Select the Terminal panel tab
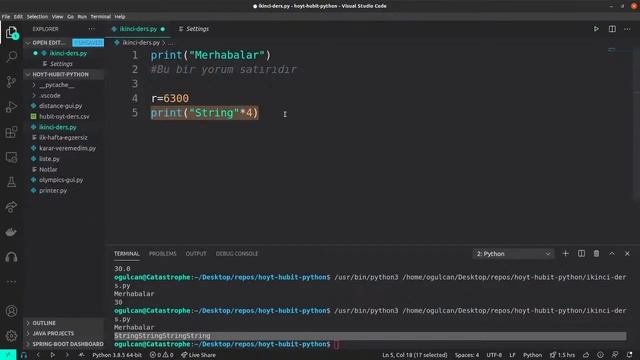Screen dimensions: 640x360 [x=127, y=253]
